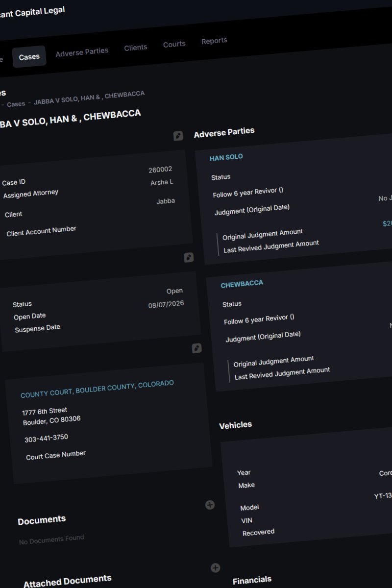Image resolution: width=392 pixels, height=588 pixels.
Task: Open the CHEWBACCA adverse party link
Action: pyautogui.click(x=242, y=284)
